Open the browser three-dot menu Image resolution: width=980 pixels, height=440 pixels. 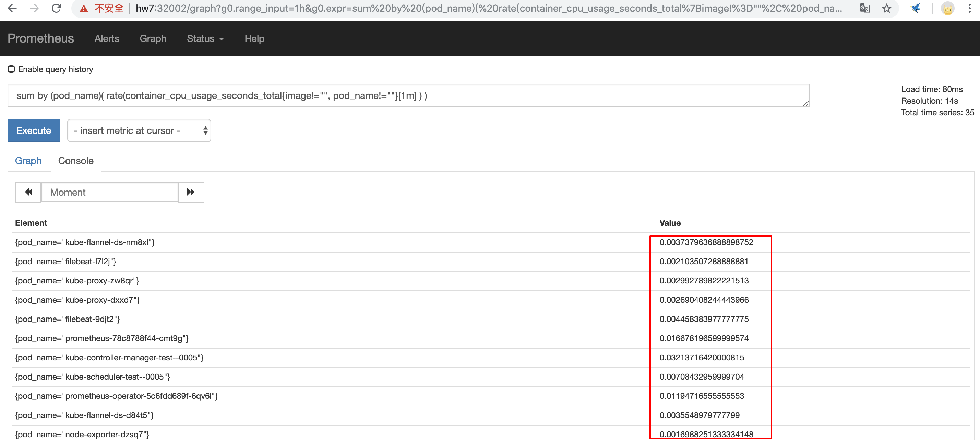point(969,8)
